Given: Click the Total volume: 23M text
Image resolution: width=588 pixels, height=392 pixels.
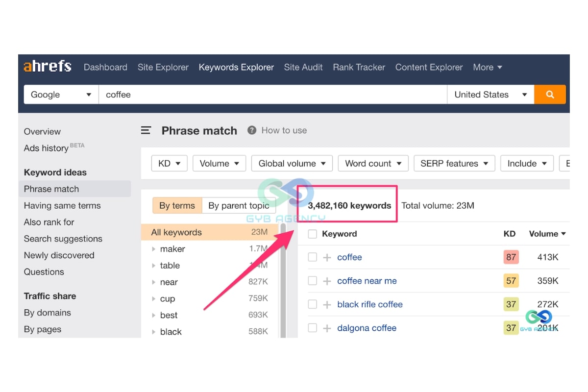Looking at the screenshot, I should coord(438,206).
